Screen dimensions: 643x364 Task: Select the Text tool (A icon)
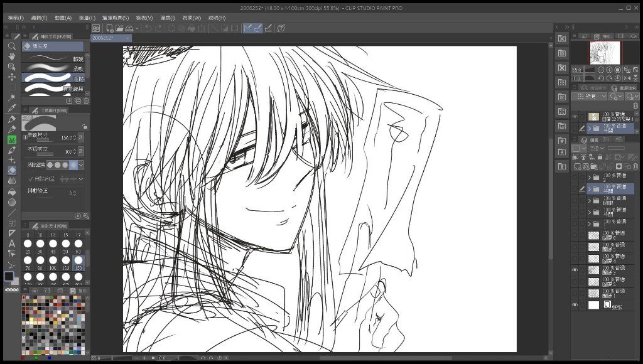click(x=12, y=244)
